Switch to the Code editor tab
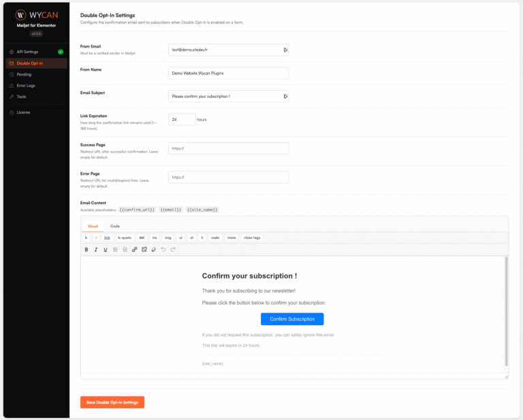The image size is (523, 420). tap(115, 226)
